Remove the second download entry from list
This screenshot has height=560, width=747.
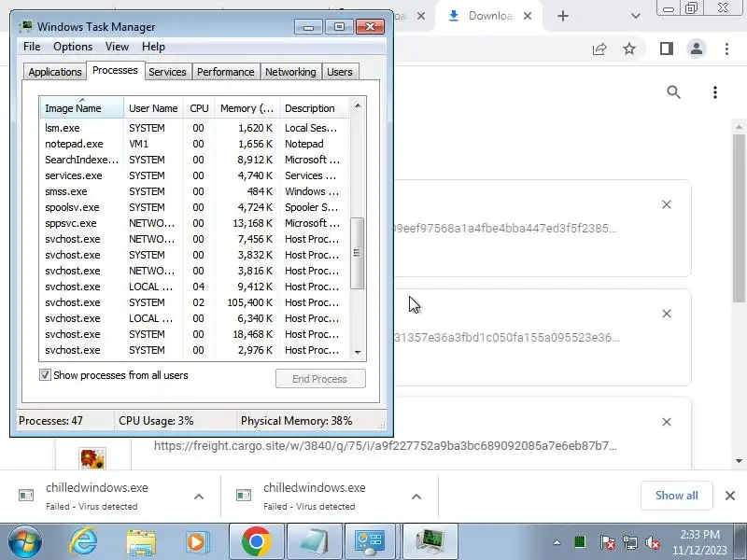(x=667, y=314)
